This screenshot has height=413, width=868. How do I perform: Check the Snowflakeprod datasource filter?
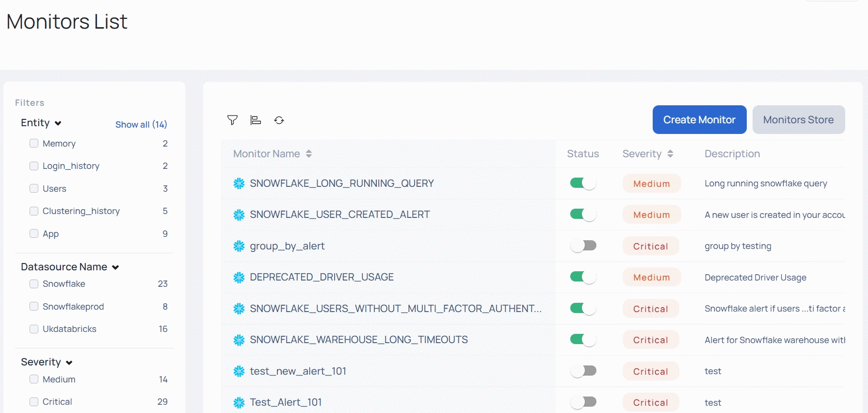point(34,306)
